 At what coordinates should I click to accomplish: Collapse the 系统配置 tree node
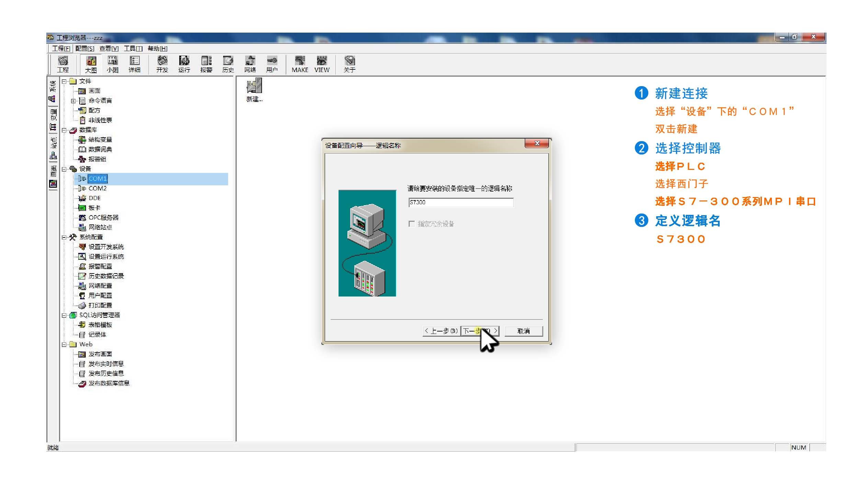(x=64, y=237)
